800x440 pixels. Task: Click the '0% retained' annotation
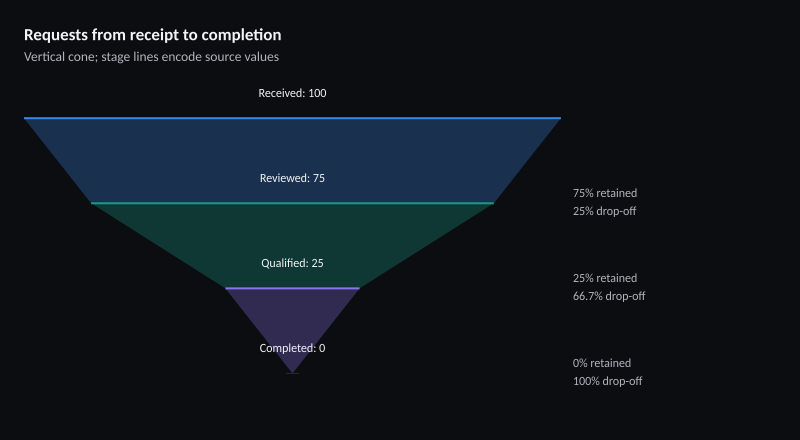602,363
